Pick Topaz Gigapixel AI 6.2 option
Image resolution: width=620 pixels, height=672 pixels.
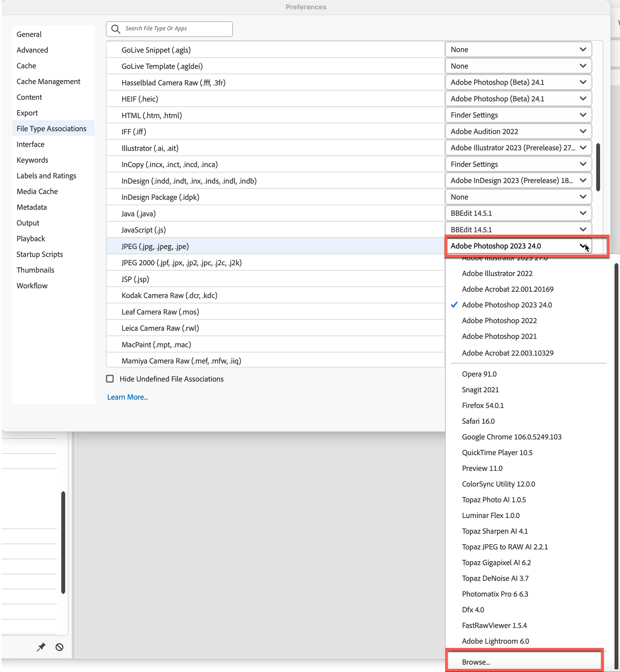point(496,562)
